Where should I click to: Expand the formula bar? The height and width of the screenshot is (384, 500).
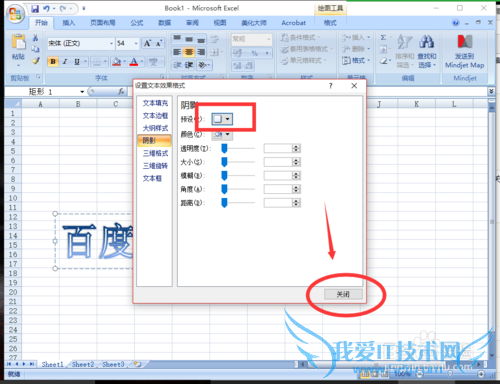491,91
